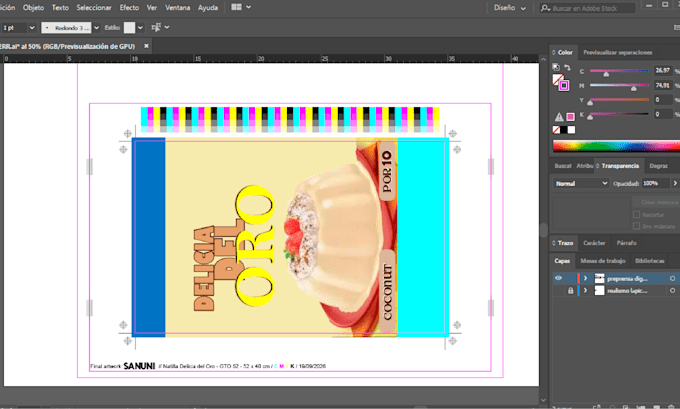Click the Buscar en Adobe Stock field
The height and width of the screenshot is (409, 680).
pyautogui.click(x=588, y=8)
